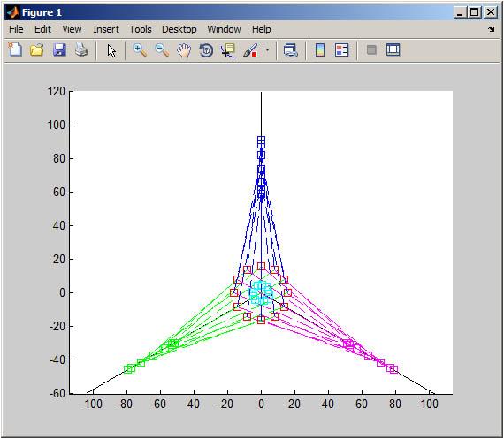
Task: Click the Link Plot icon
Action: [x=291, y=50]
